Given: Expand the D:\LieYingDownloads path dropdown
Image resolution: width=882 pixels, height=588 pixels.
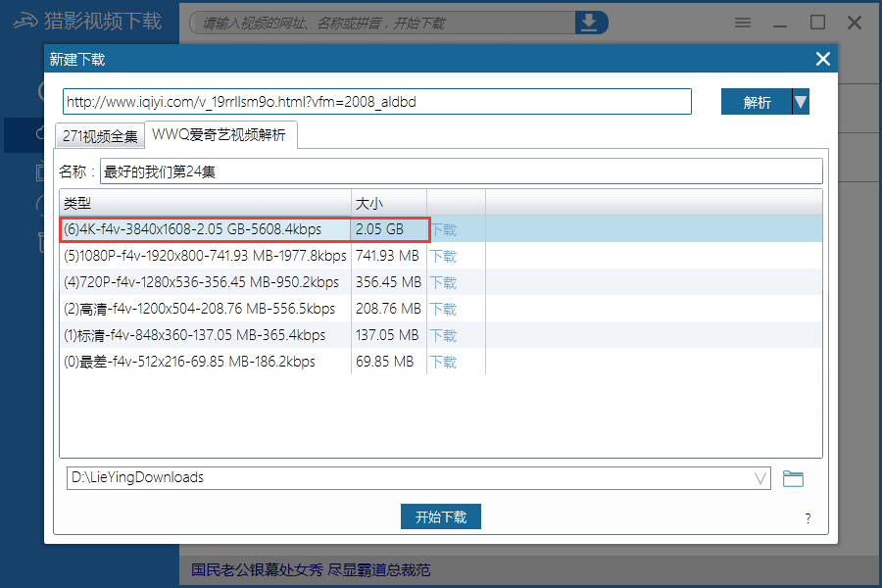Looking at the screenshot, I should [759, 478].
